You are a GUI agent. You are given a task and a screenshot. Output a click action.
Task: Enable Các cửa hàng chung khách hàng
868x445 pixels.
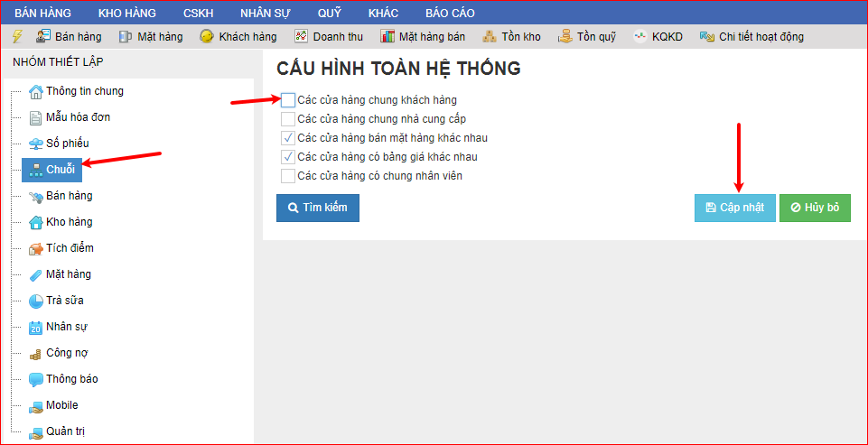[x=288, y=100]
